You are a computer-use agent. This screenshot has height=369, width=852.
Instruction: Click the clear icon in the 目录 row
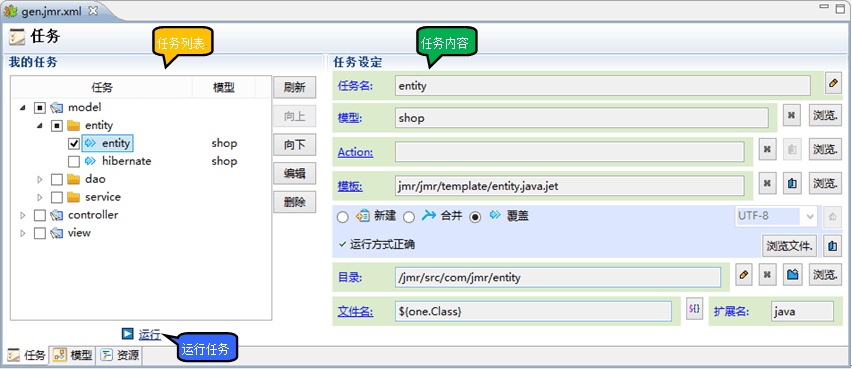point(767,274)
